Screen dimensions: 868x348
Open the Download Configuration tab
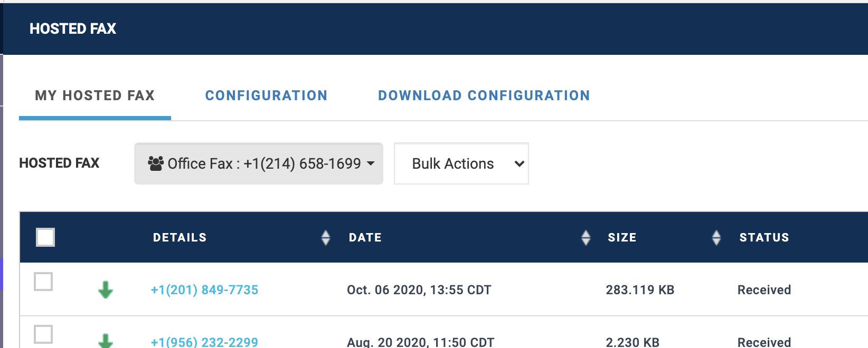[x=484, y=95]
